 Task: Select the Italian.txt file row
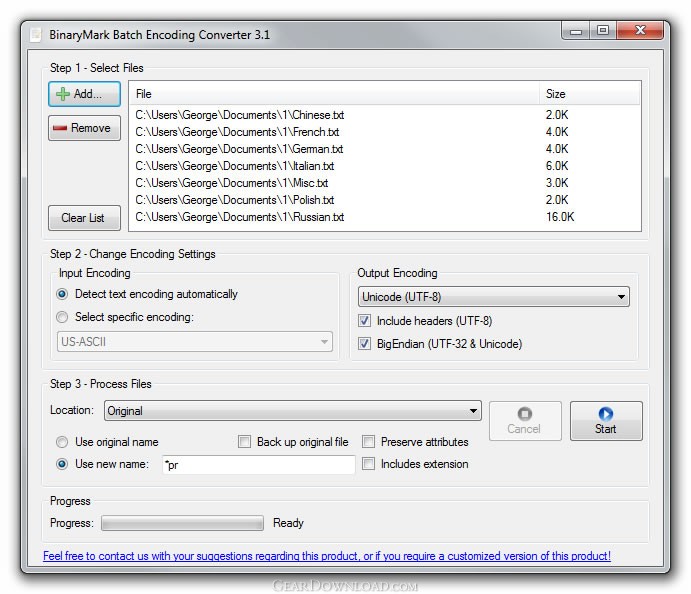click(x=385, y=166)
